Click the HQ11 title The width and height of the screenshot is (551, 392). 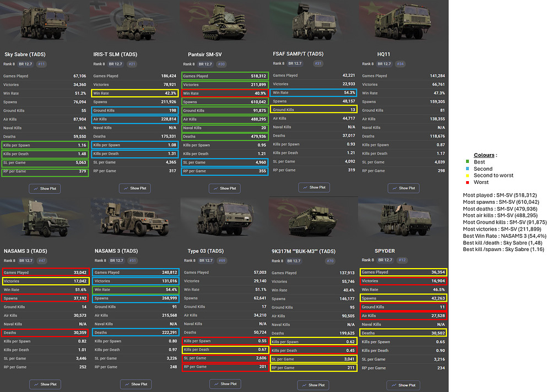[x=383, y=54]
